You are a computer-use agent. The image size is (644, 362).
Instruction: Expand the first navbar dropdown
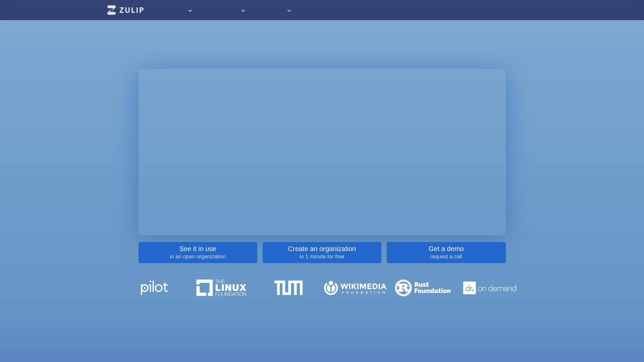[x=190, y=10]
